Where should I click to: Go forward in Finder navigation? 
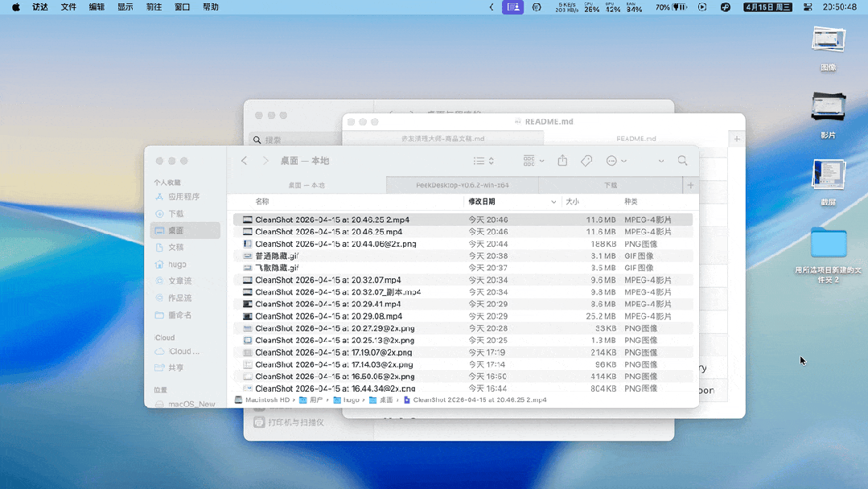pos(265,160)
